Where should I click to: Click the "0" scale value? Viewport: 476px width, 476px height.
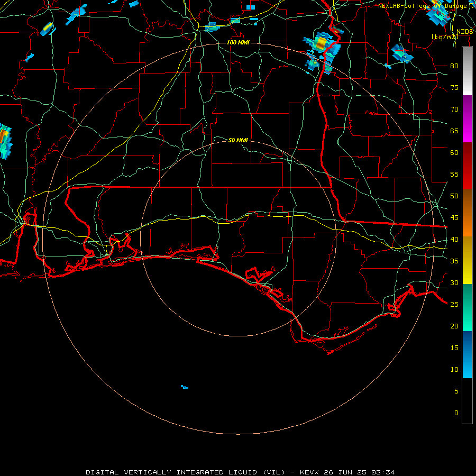click(x=456, y=413)
